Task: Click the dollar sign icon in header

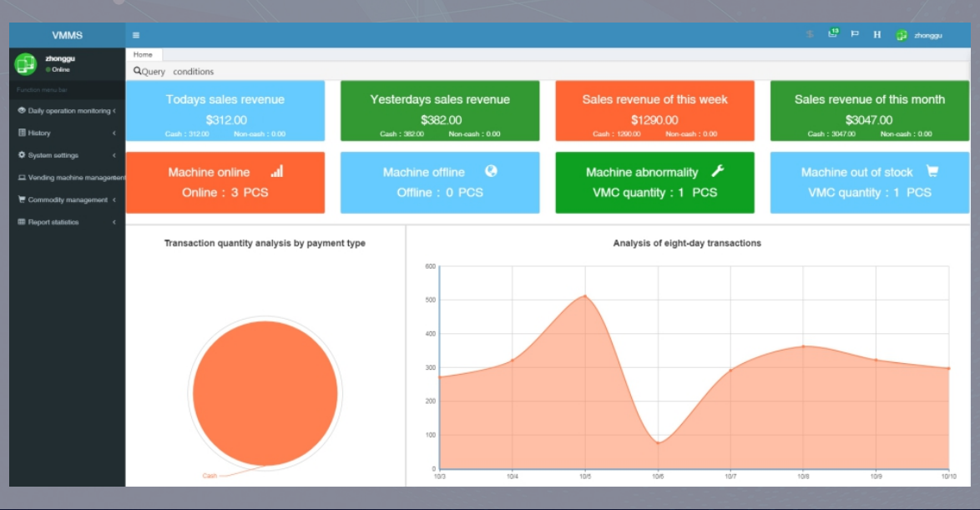Action: click(810, 34)
